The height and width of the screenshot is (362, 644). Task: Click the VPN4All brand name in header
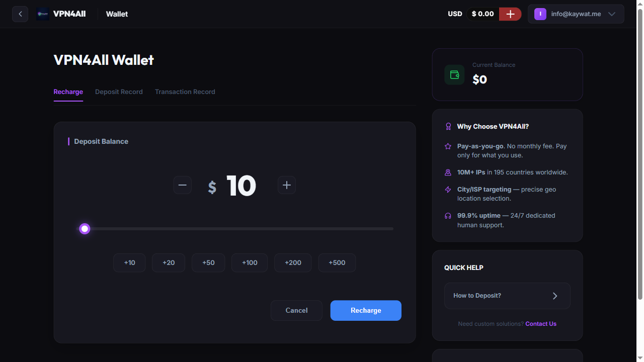tap(69, 14)
